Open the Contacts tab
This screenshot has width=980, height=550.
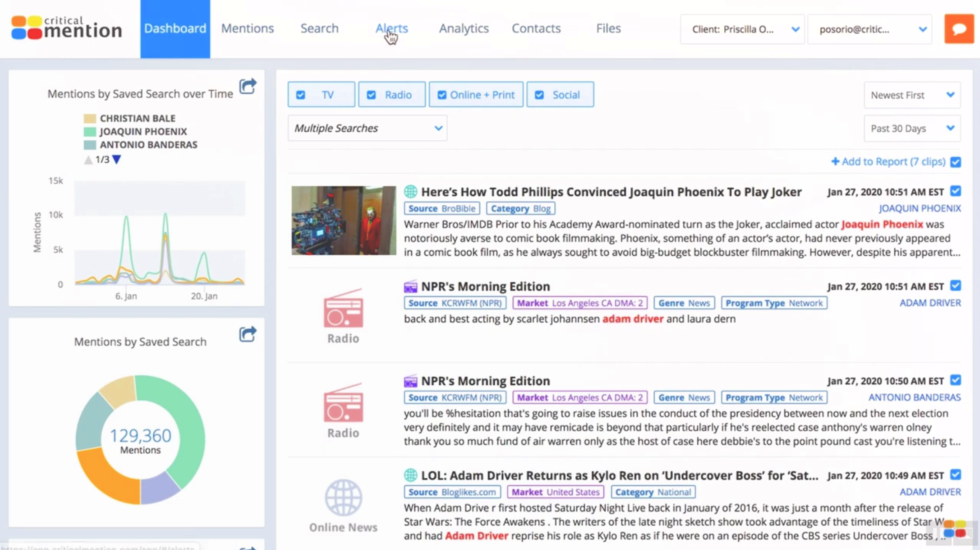coord(536,28)
